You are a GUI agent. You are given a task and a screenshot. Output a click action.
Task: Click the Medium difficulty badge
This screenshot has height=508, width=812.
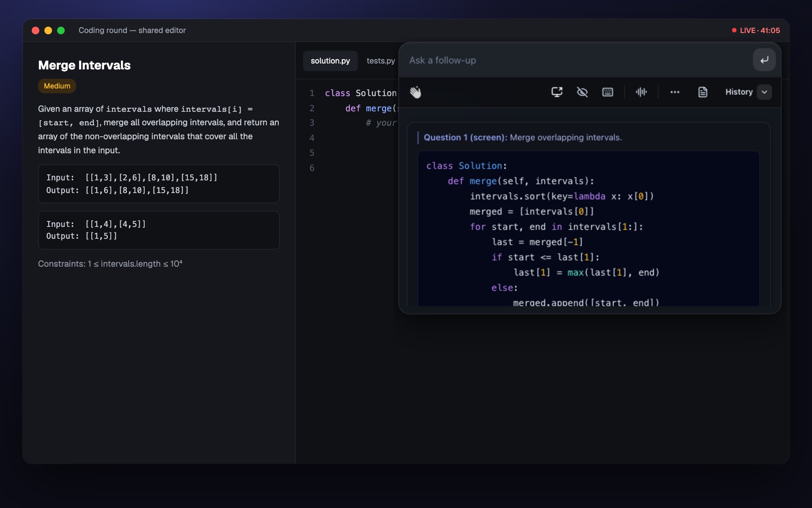(57, 86)
